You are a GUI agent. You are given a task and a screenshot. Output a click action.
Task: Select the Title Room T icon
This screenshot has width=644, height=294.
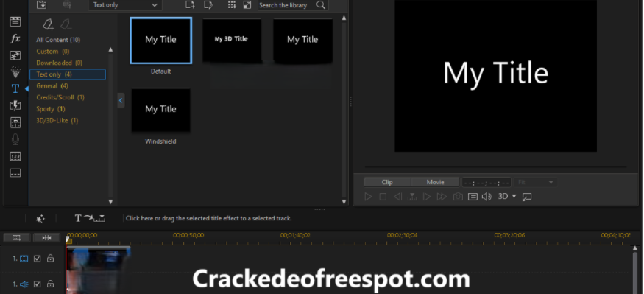(15, 89)
